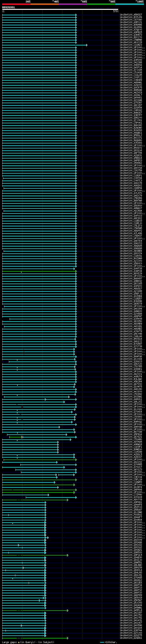Select hit label UniRef100_C5X992

(131, 394)
